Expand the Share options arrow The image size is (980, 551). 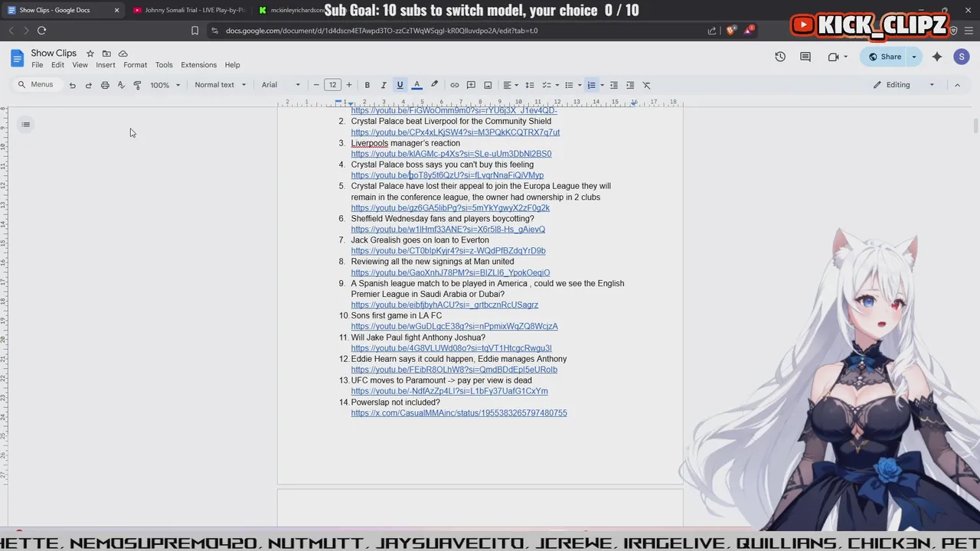(x=913, y=57)
